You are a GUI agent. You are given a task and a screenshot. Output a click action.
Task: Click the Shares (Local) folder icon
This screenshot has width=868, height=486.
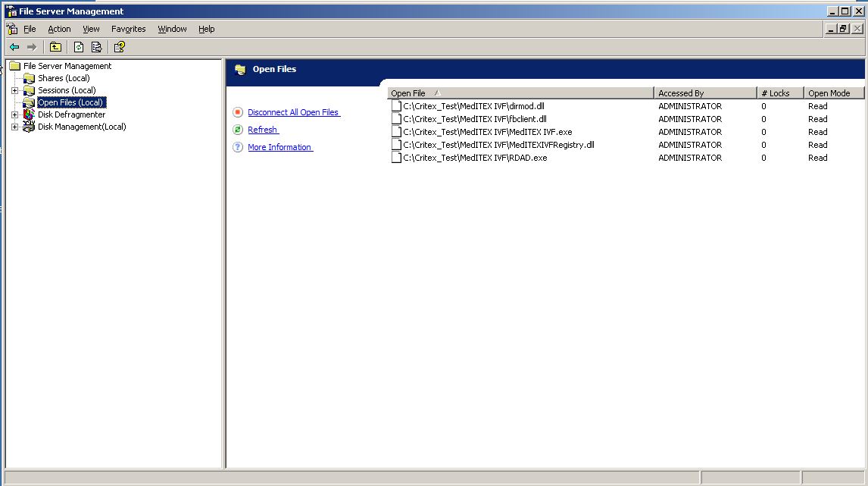pyautogui.click(x=29, y=78)
